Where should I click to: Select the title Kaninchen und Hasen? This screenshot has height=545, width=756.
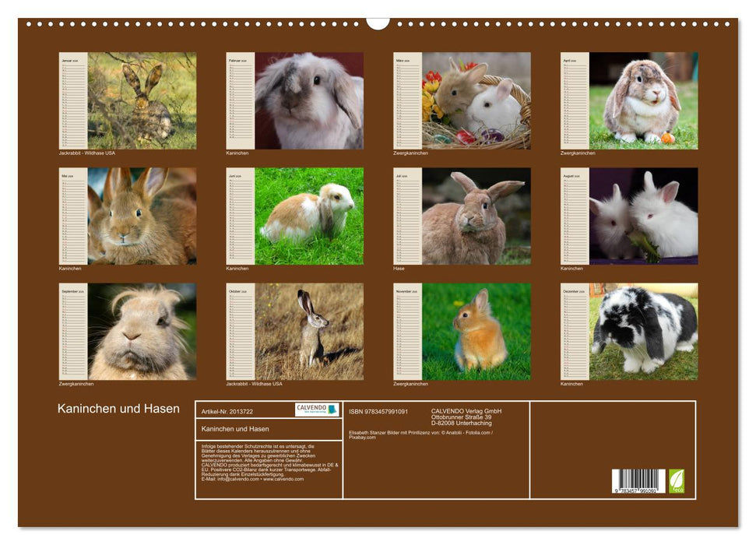pos(118,406)
